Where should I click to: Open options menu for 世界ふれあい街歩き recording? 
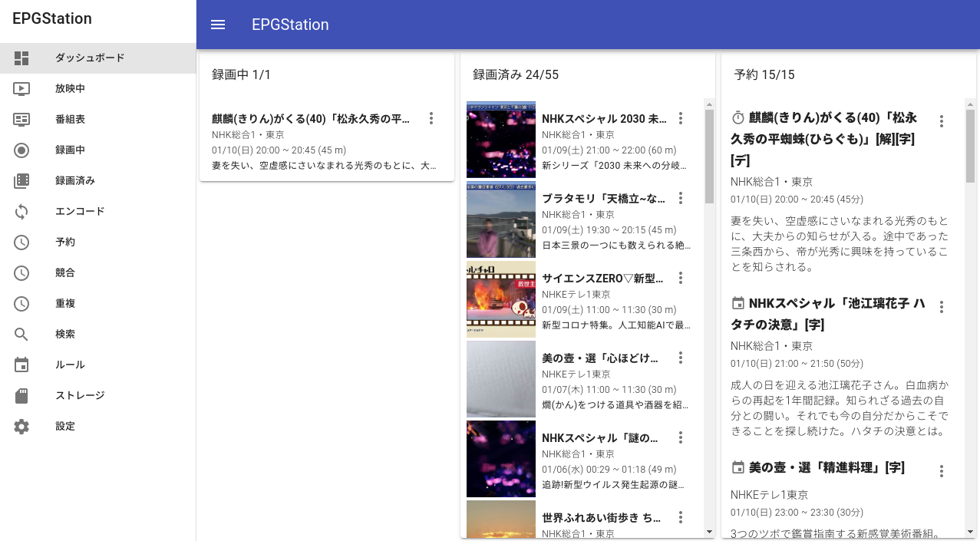point(680,517)
